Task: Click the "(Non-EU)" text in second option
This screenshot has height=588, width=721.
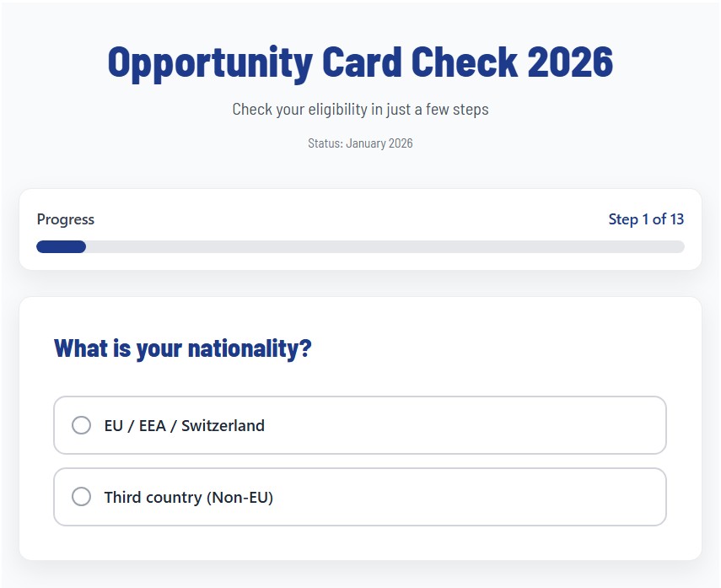Action: (x=239, y=497)
